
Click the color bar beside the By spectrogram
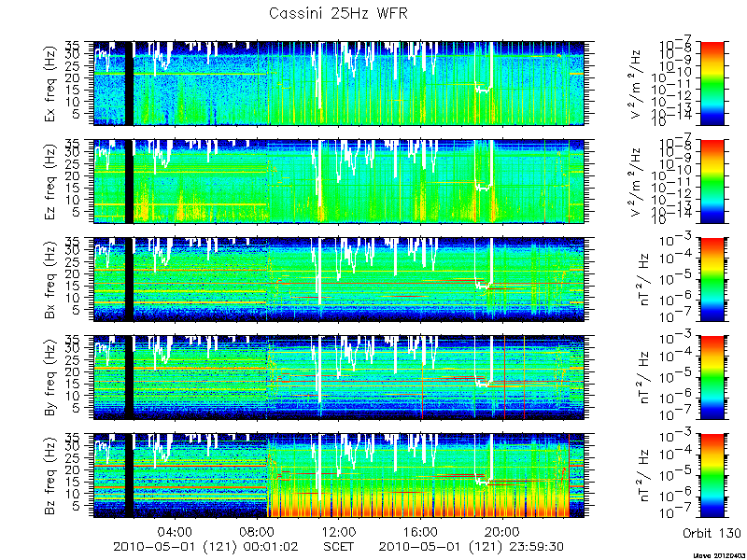(712, 378)
